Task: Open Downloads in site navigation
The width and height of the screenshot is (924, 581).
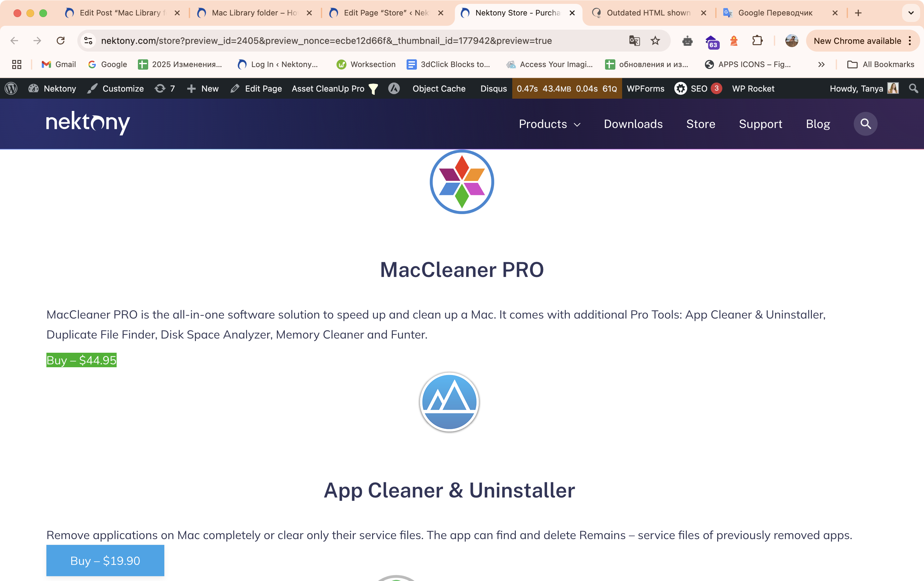Action: click(633, 124)
